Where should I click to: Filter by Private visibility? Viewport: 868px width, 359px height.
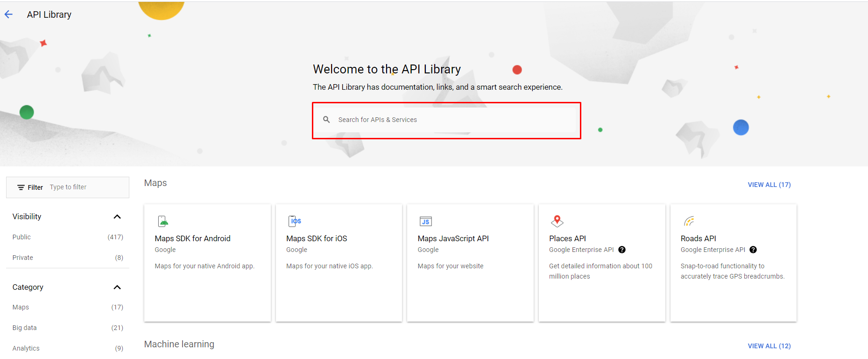[23, 258]
